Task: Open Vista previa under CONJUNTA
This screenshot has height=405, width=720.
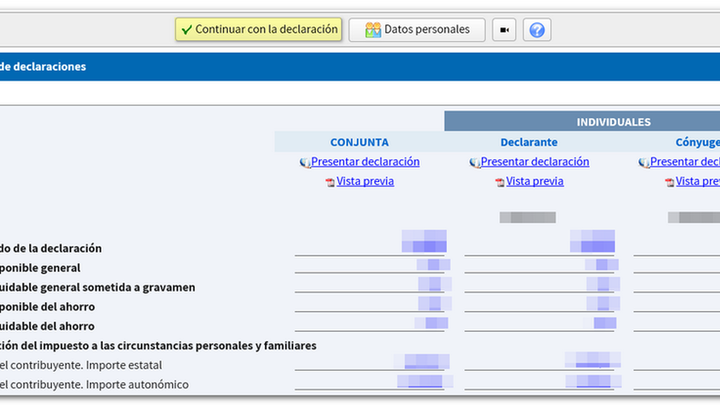Action: tap(365, 181)
